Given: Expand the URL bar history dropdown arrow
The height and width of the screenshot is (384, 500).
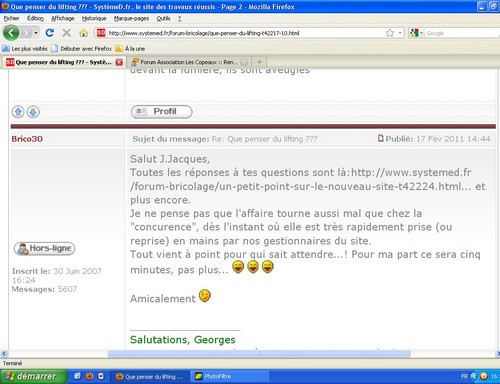Looking at the screenshot, I should [400, 33].
